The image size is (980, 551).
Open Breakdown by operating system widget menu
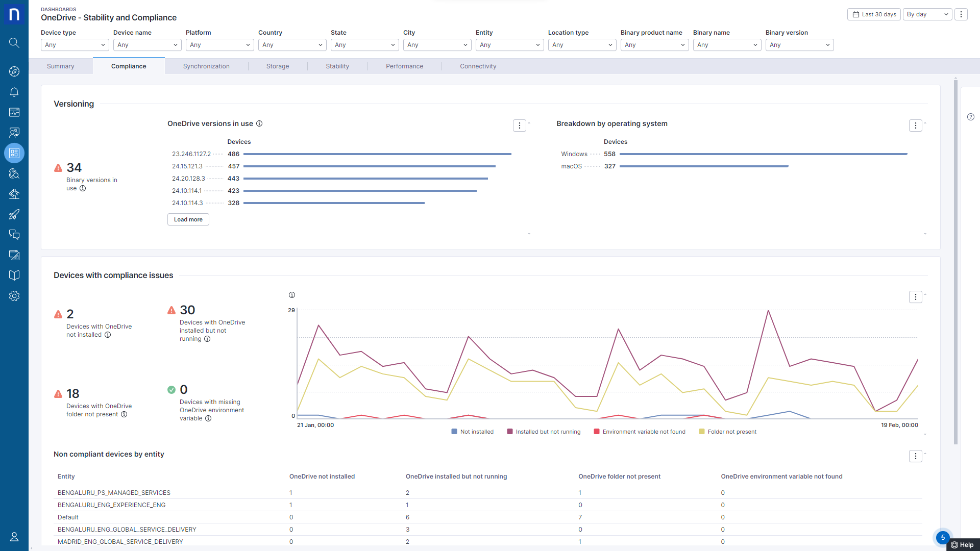tap(916, 126)
